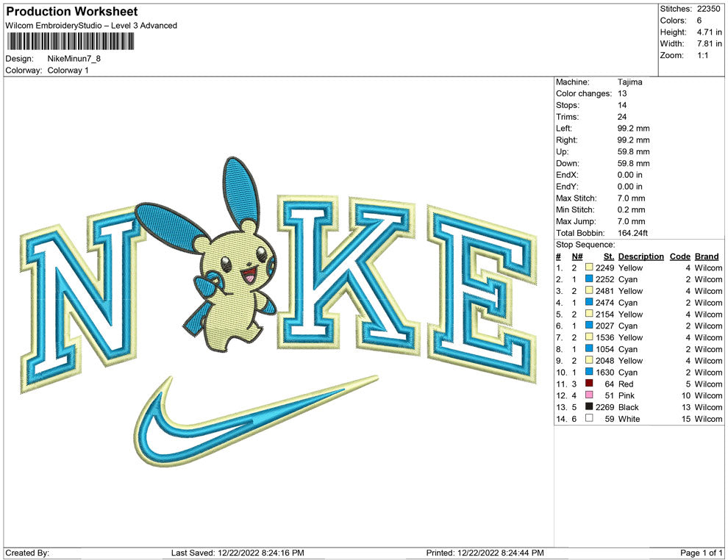Screen dimensions: 728x560
Task: Click stitch count 1054 in row 8
Action: (605, 349)
